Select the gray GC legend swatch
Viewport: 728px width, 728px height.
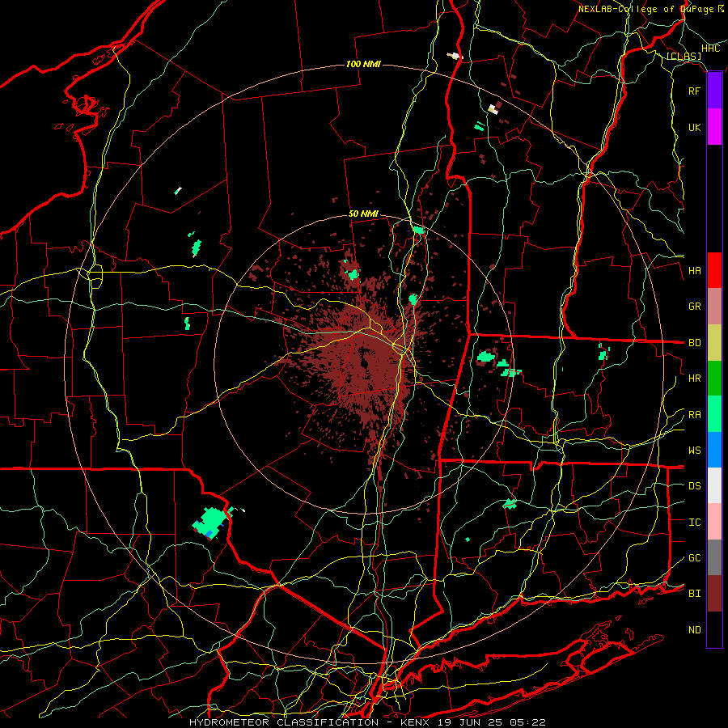click(714, 557)
